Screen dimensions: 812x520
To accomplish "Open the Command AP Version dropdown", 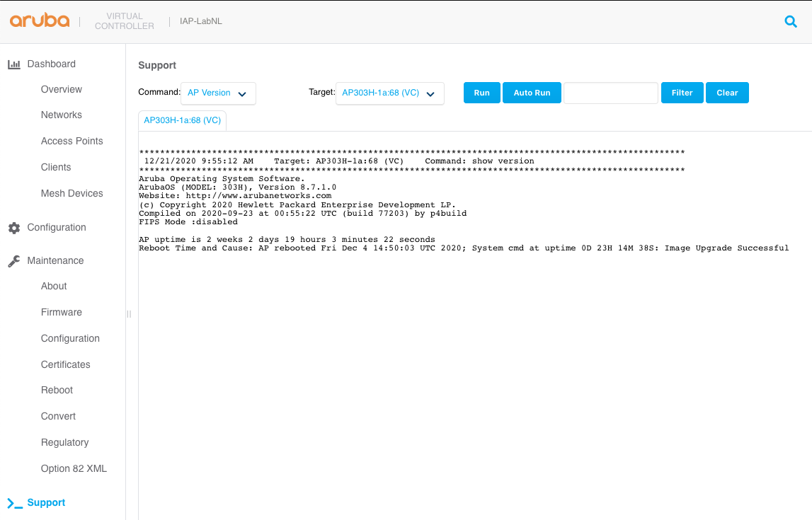I will [x=218, y=93].
